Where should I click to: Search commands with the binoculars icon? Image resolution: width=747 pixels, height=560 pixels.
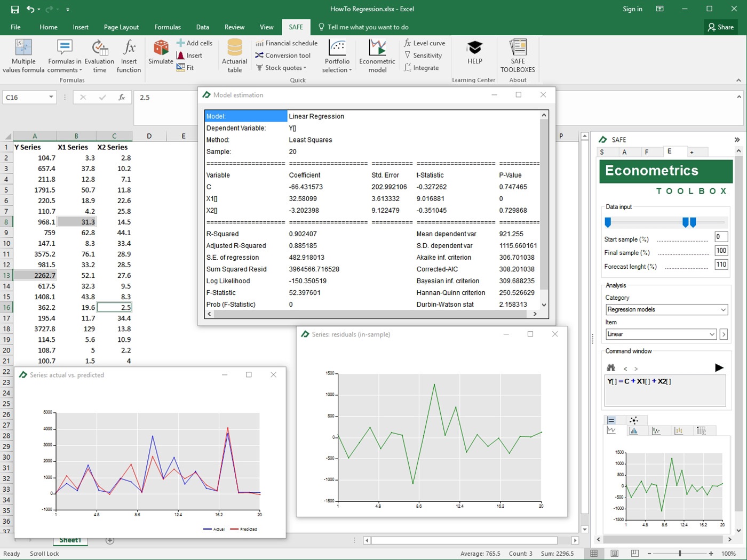click(611, 367)
